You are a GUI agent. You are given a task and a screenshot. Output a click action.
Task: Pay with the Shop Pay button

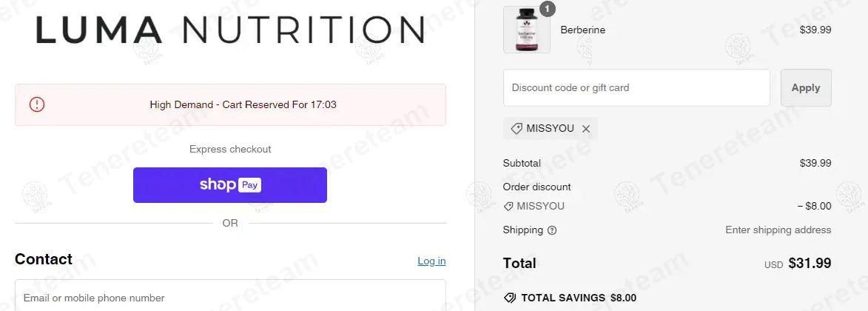(230, 185)
